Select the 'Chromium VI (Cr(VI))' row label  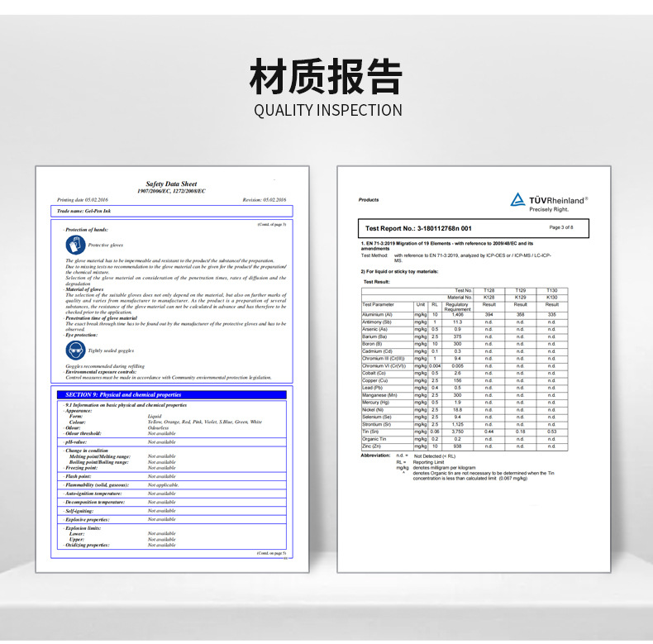pyautogui.click(x=384, y=365)
